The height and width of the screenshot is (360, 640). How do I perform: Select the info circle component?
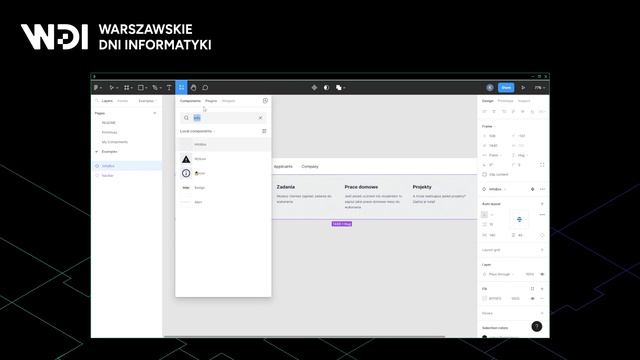(x=186, y=173)
